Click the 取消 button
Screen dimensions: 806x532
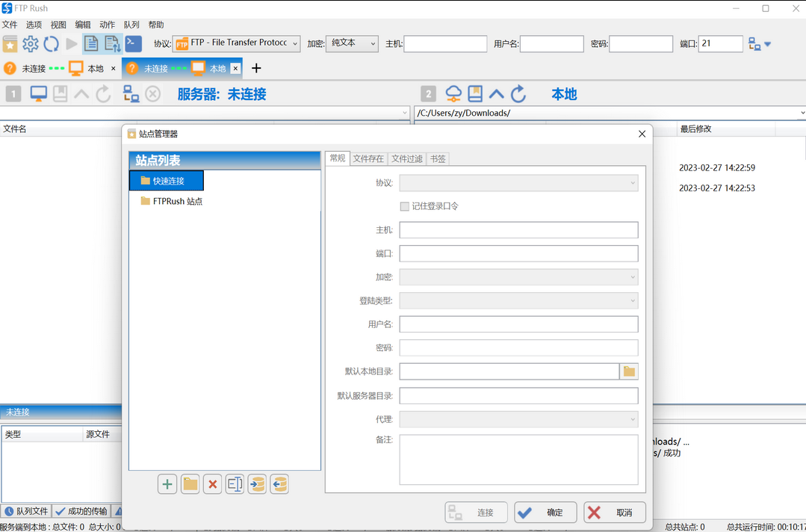point(615,513)
